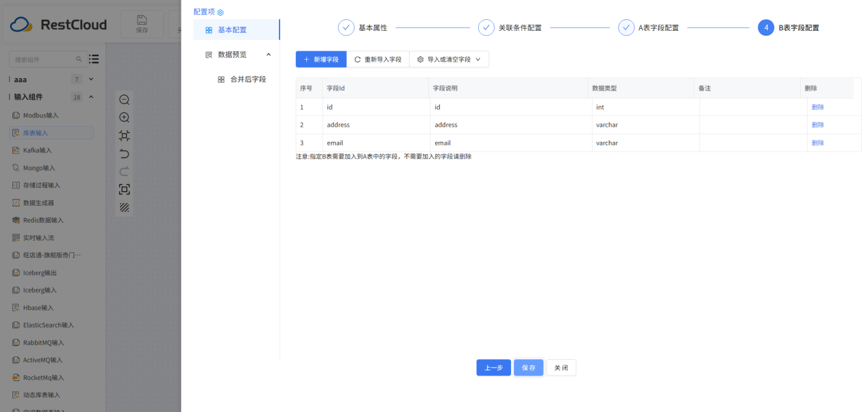Click the 配置项 target icon
Screen dimensions: 868x412
(x=221, y=12)
